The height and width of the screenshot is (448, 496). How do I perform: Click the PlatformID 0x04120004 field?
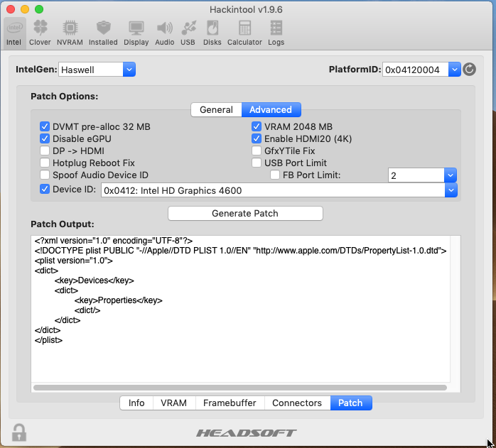(415, 70)
